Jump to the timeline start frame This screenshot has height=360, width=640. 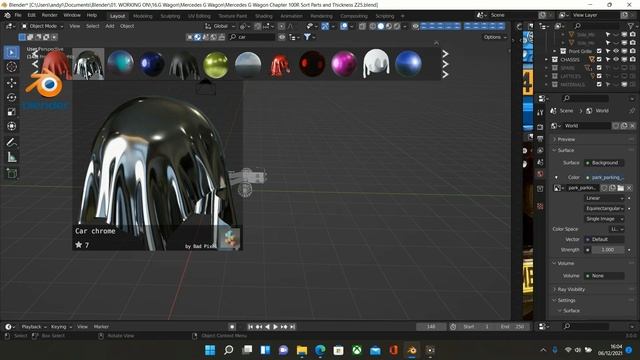pyautogui.click(x=250, y=327)
